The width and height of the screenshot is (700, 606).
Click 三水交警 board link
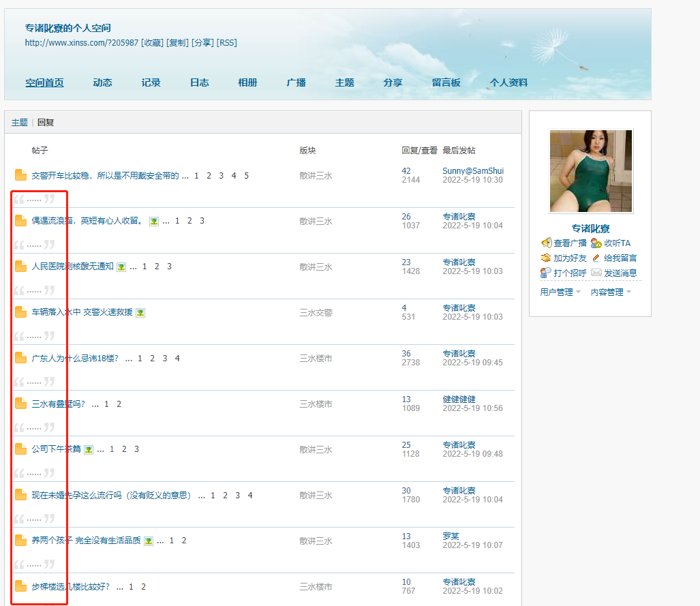pos(316,313)
